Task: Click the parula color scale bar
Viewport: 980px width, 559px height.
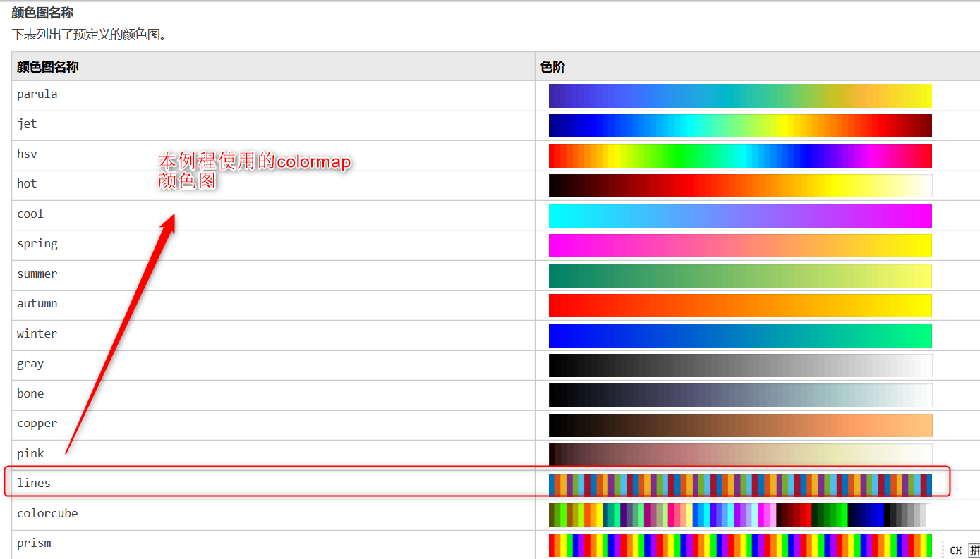Action: (x=740, y=96)
